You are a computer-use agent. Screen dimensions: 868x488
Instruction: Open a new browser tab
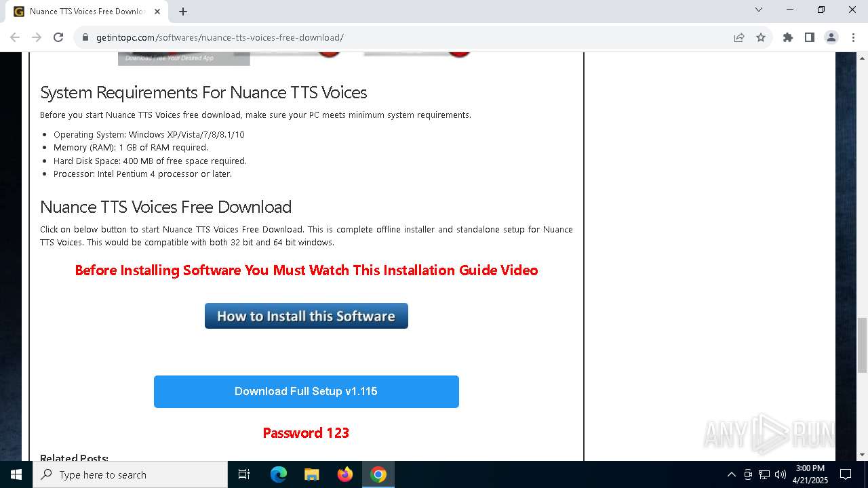pyautogui.click(x=183, y=11)
